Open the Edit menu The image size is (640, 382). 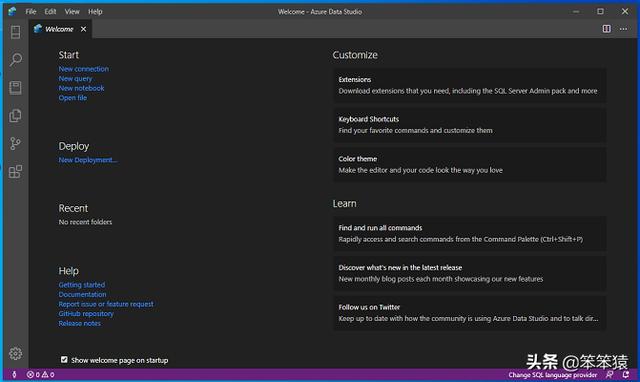point(50,11)
